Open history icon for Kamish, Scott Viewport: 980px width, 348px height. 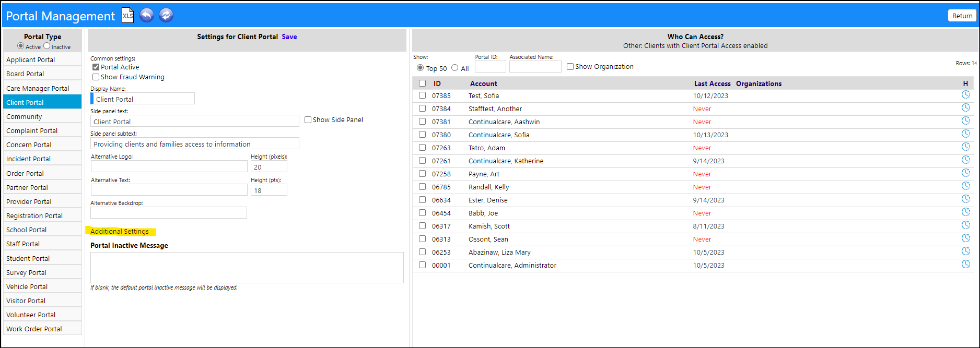(966, 225)
